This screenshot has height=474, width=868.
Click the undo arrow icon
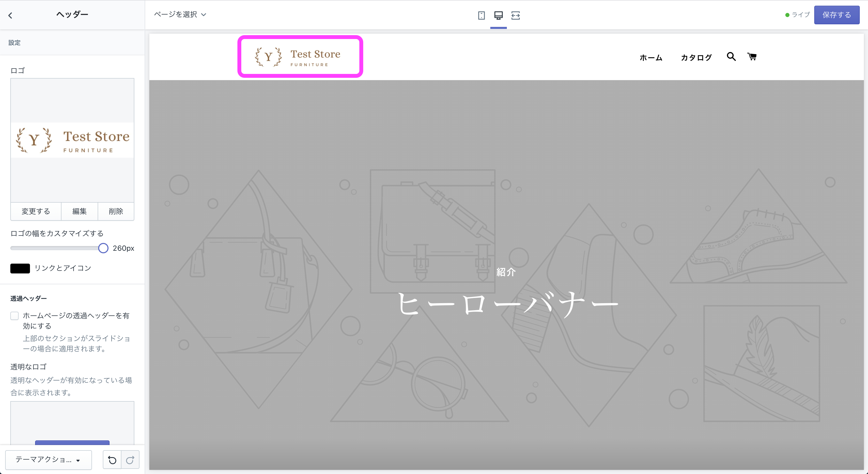112,460
